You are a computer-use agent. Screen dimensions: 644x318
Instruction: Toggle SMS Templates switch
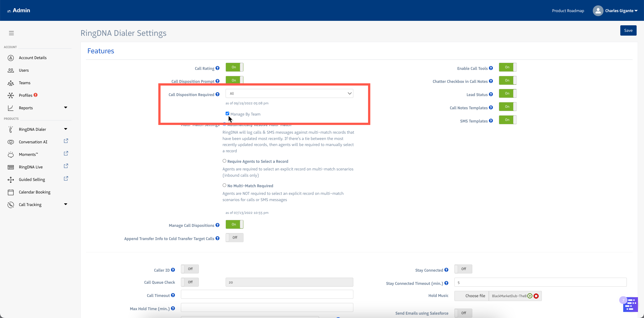pyautogui.click(x=508, y=120)
